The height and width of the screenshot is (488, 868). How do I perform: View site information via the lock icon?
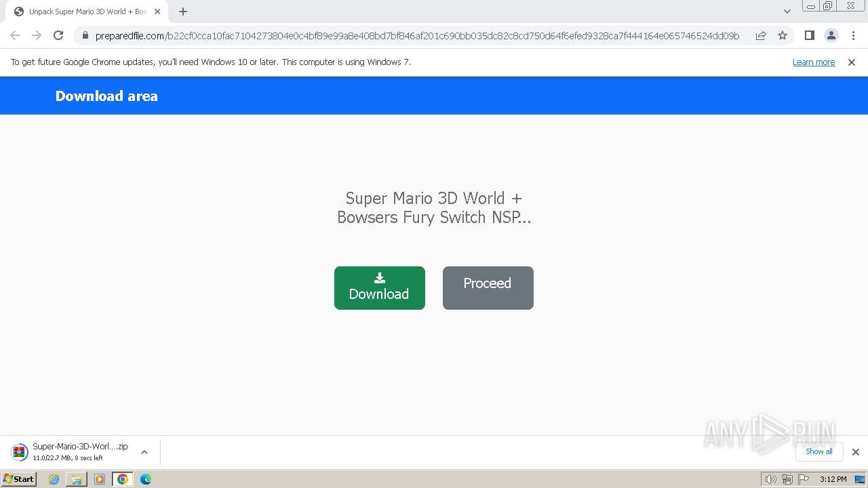[x=85, y=35]
